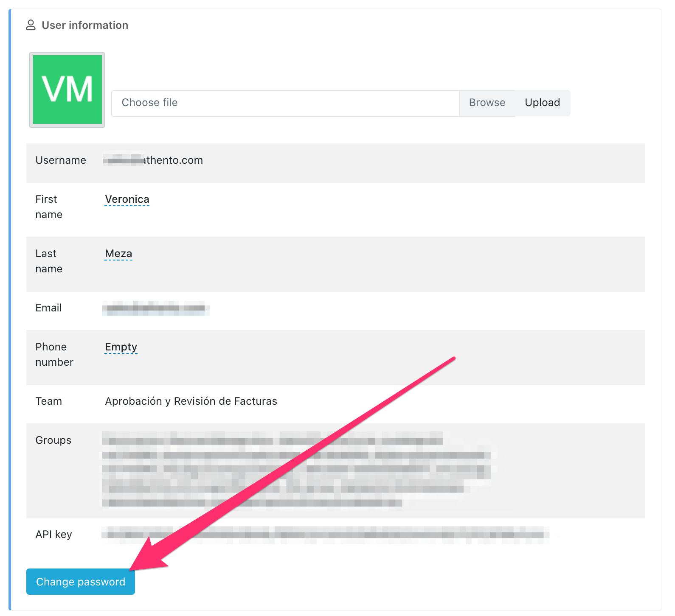Edit the first name Veronica
The image size is (675, 616).
(127, 199)
